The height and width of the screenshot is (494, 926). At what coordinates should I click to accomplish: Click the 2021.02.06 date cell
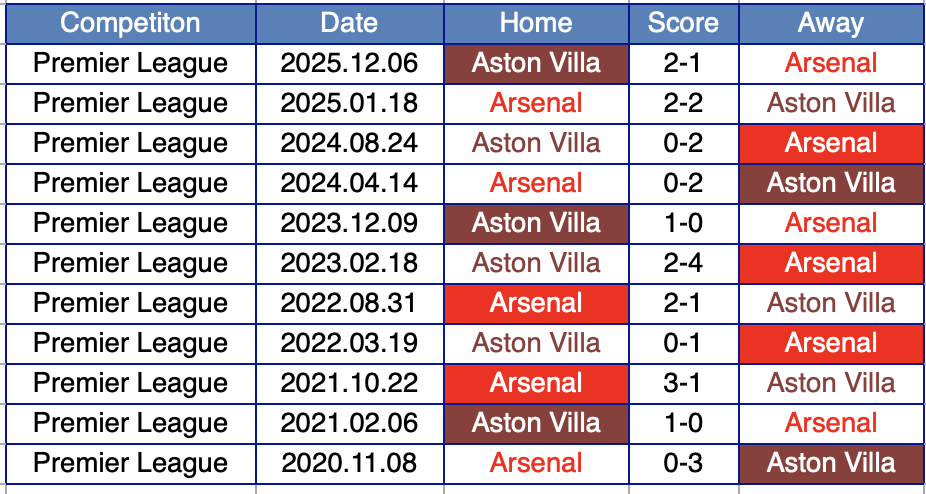tap(349, 423)
